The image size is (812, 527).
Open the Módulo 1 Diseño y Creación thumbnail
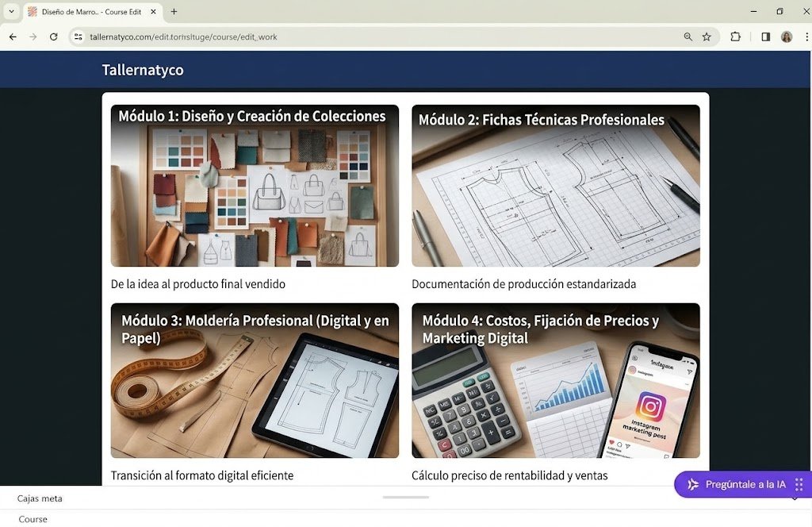tap(255, 186)
